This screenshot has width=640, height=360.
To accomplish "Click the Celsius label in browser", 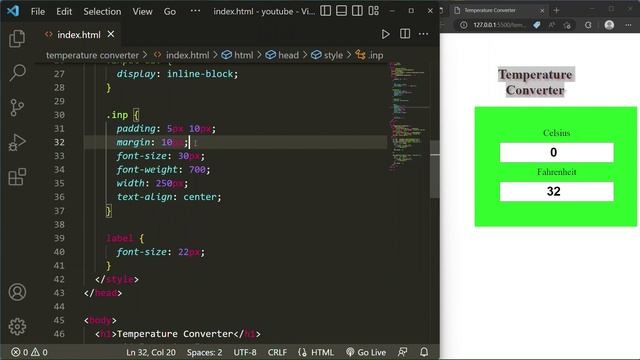I will [x=556, y=133].
